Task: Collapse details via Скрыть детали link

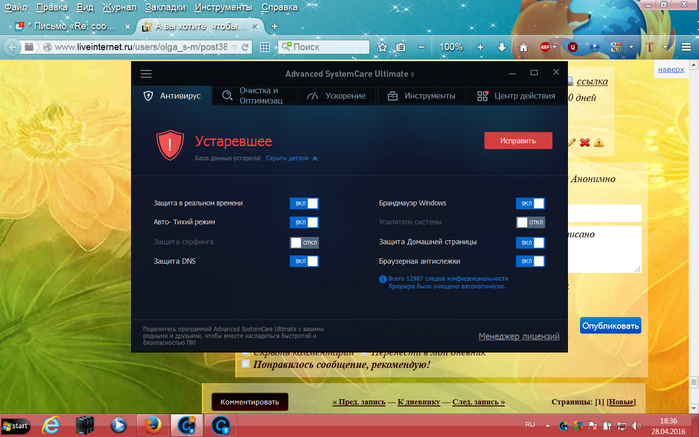Action: point(292,158)
